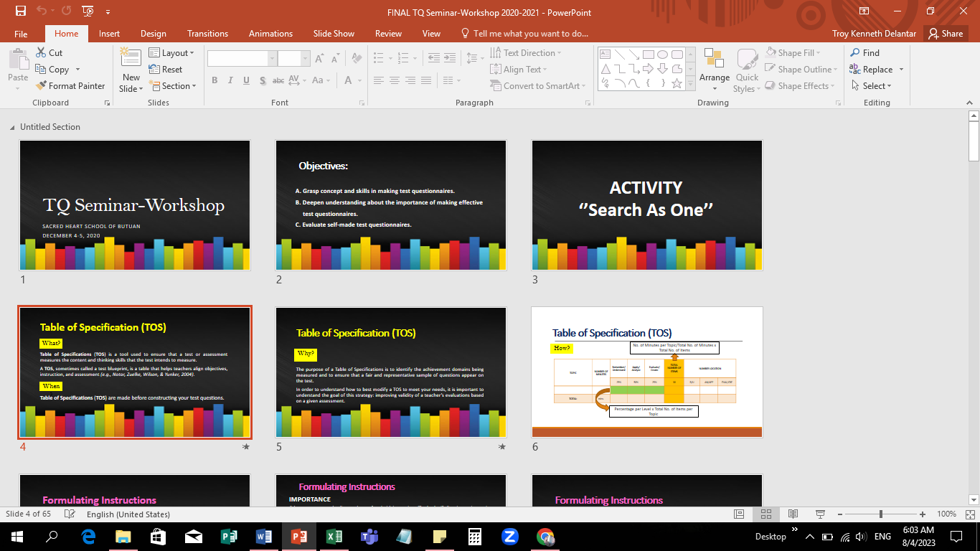Viewport: 980px width, 551px height.
Task: Open Excel from the taskbar
Action: coord(334,537)
